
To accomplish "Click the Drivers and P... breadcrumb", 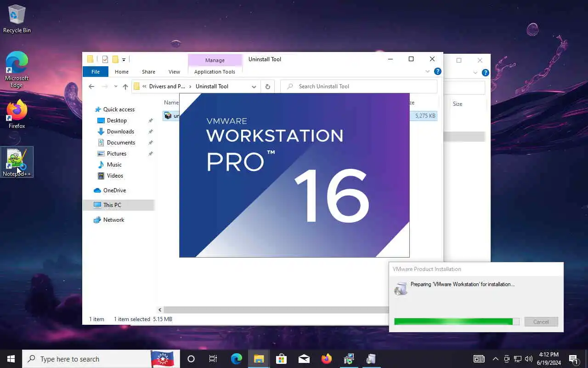I will coord(167,86).
